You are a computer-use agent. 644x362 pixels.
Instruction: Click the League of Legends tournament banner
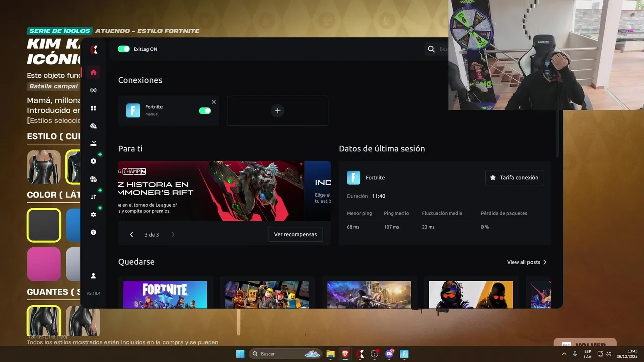(211, 191)
